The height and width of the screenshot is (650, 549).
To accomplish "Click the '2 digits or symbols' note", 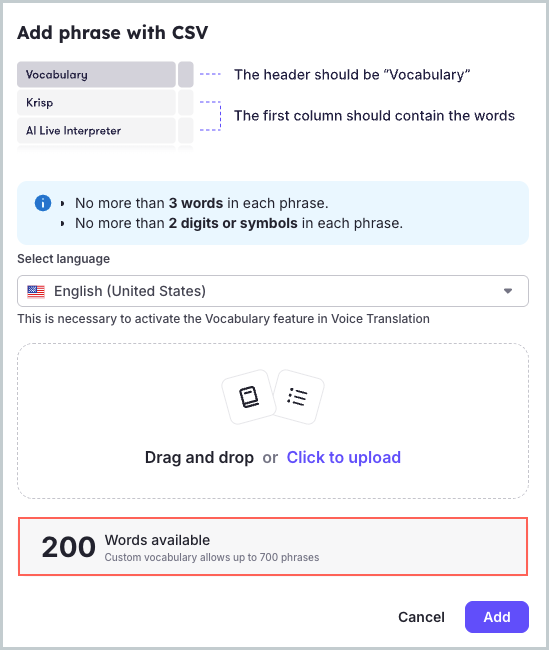I will [x=233, y=223].
